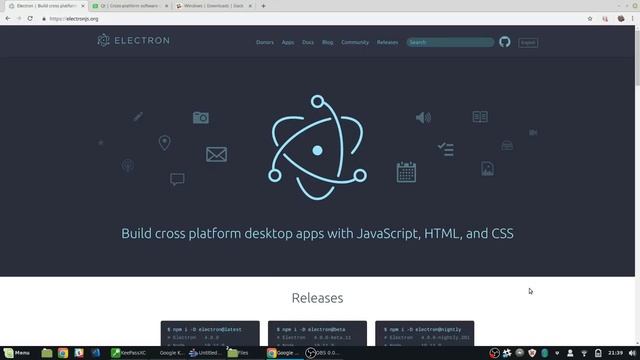Open the Apps nav link
The width and height of the screenshot is (640, 360).
pyautogui.click(x=288, y=42)
